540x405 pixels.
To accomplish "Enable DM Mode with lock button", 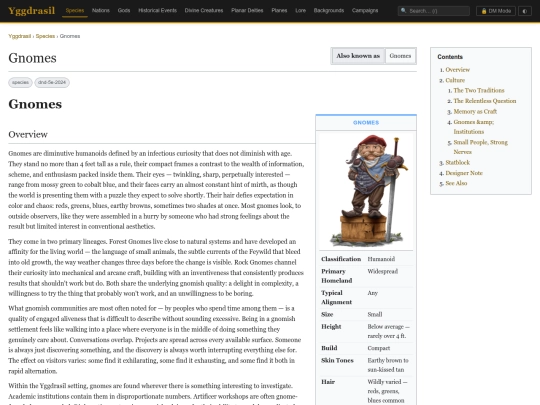I will pyautogui.click(x=496, y=11).
